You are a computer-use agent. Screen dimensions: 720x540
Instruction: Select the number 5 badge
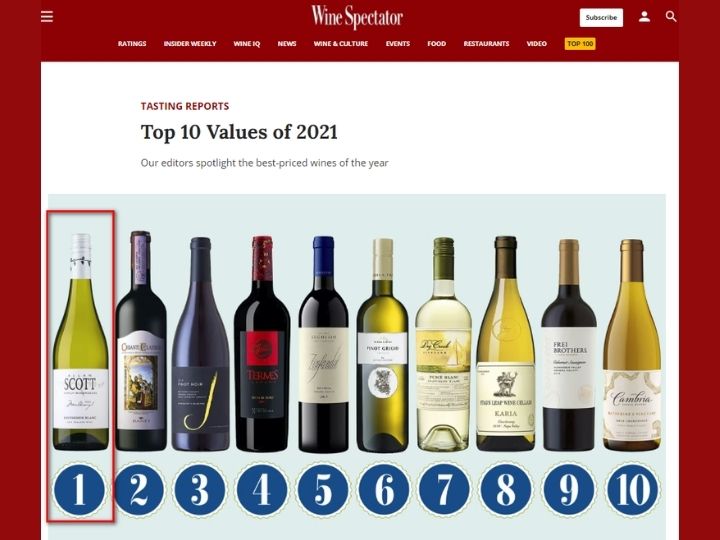click(x=323, y=489)
